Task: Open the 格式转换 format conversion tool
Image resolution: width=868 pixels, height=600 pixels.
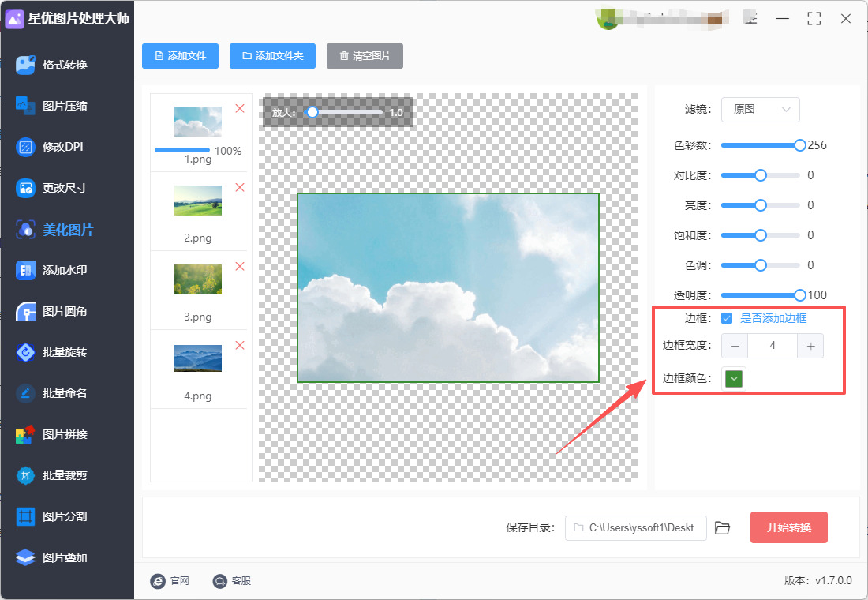Action: [x=25, y=65]
